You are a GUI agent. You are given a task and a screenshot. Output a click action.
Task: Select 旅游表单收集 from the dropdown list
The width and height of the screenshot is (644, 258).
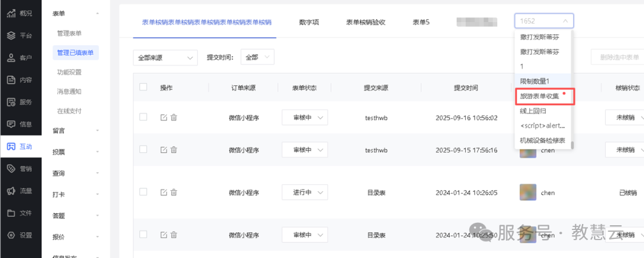point(539,96)
